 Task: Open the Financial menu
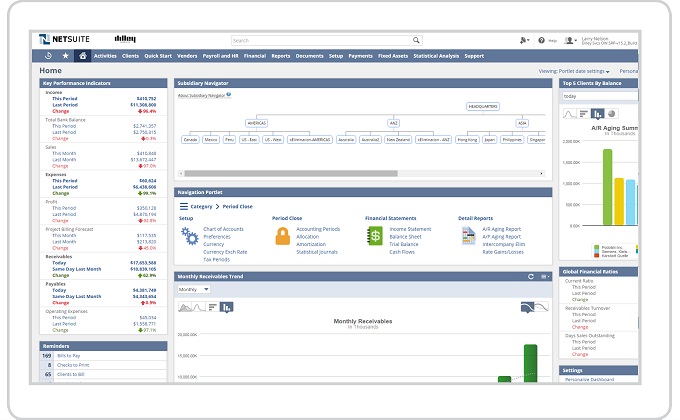click(255, 56)
